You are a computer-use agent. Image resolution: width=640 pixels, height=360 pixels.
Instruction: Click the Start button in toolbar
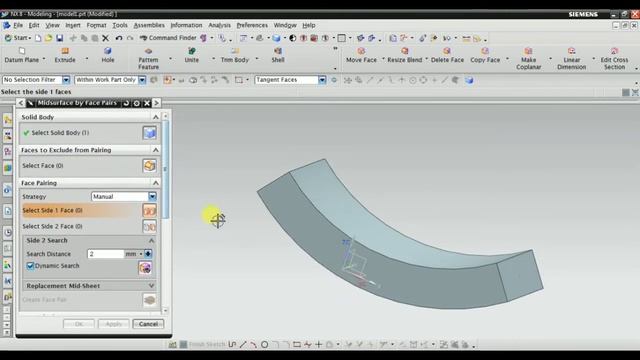click(18, 38)
